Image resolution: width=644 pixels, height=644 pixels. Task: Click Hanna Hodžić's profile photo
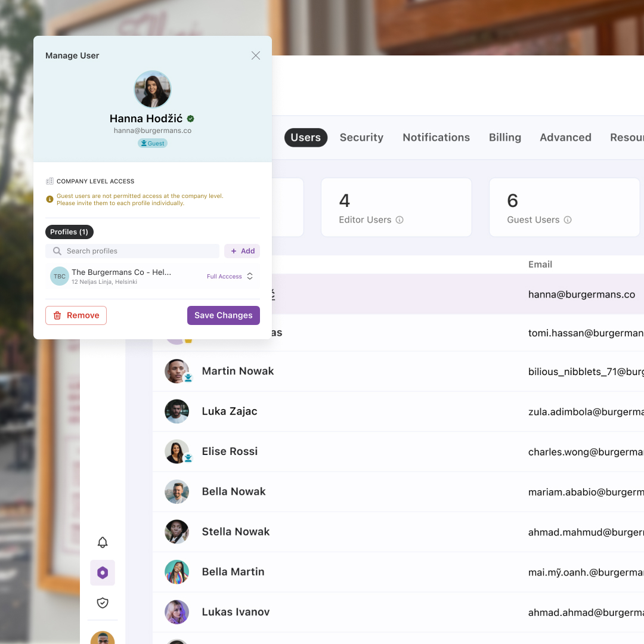pyautogui.click(x=153, y=89)
